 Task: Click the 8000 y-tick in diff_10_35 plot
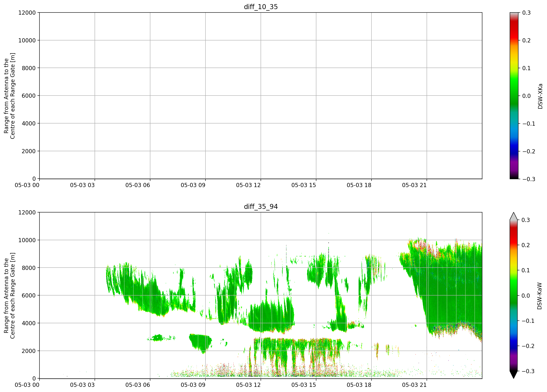(29, 68)
